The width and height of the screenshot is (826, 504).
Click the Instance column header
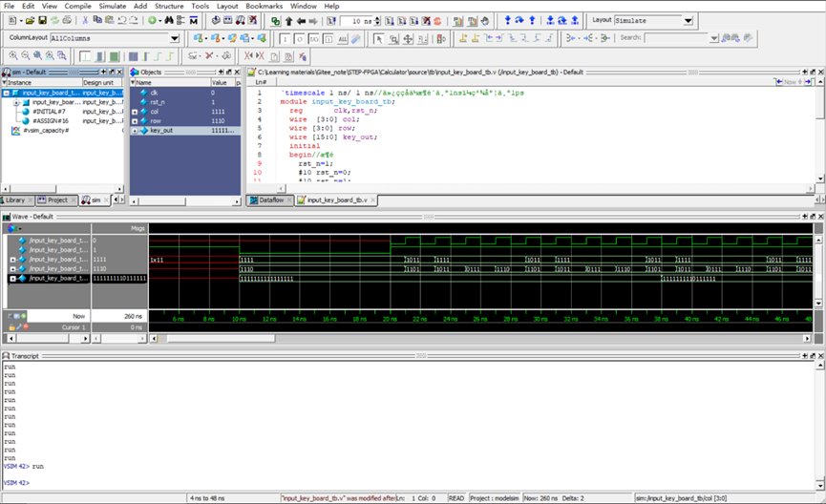[42, 83]
